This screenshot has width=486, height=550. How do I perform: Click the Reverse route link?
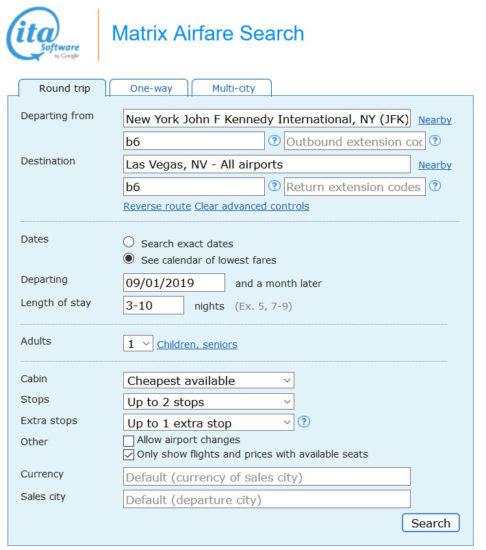pyautogui.click(x=157, y=206)
